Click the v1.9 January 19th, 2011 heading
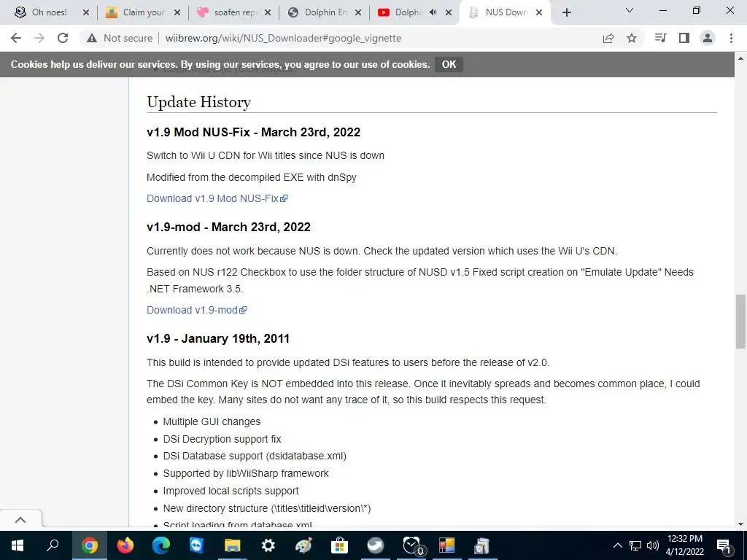The height and width of the screenshot is (560, 747). (218, 338)
